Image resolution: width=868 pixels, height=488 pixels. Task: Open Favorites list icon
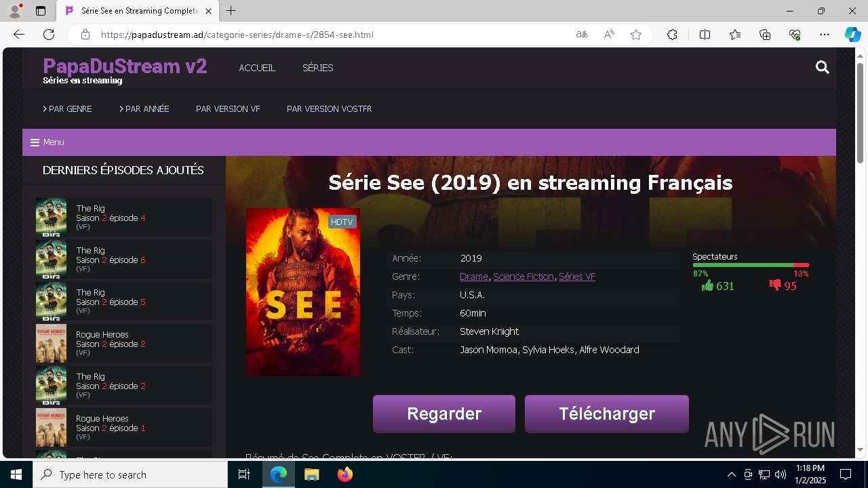click(x=735, y=35)
